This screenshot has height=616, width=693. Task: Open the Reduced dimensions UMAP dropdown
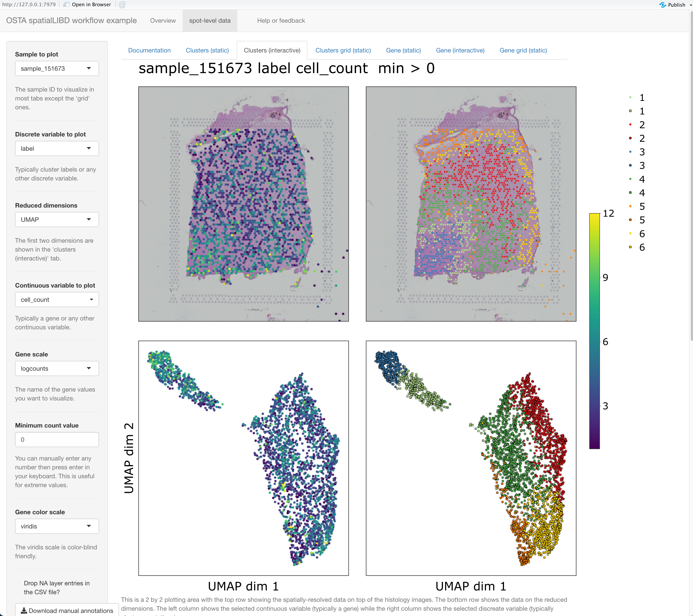pos(57,220)
